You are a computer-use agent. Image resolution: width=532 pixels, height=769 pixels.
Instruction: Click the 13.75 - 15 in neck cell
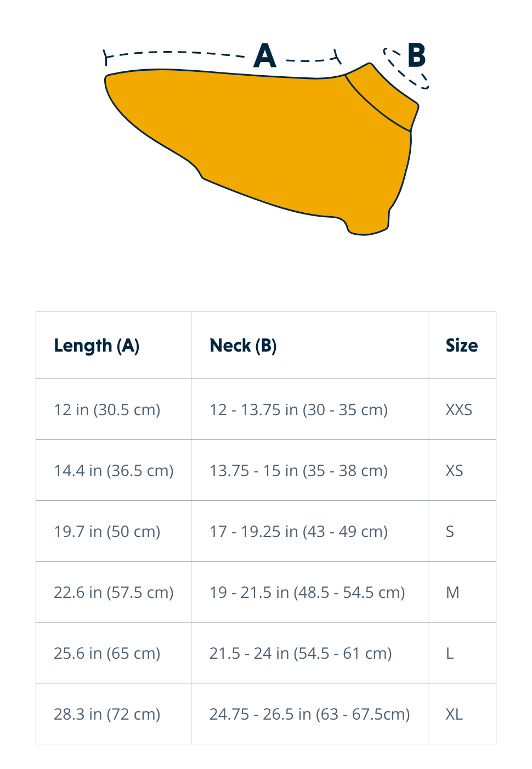click(x=298, y=471)
